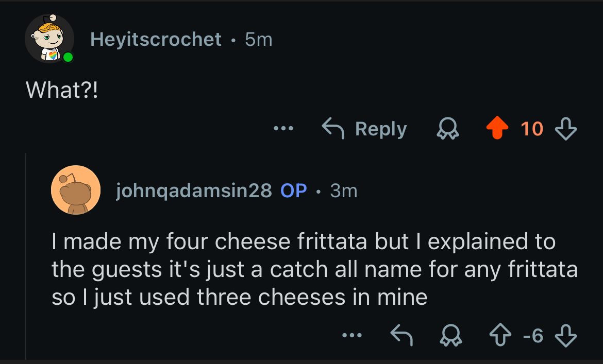This screenshot has height=364, width=603.
Task: Click the 5m timestamp on first comment
Action: coord(259,39)
